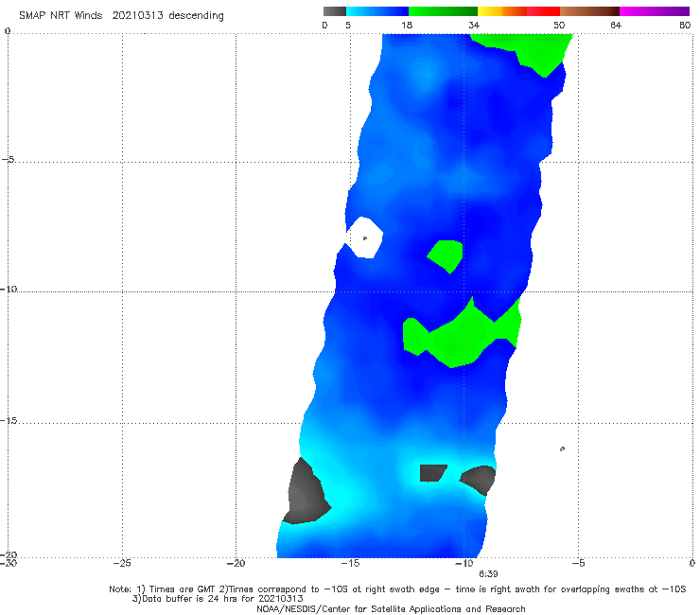Click the '3)Data buffer is 24 hrs for 20210313' note
700x615 pixels.
pos(218,599)
